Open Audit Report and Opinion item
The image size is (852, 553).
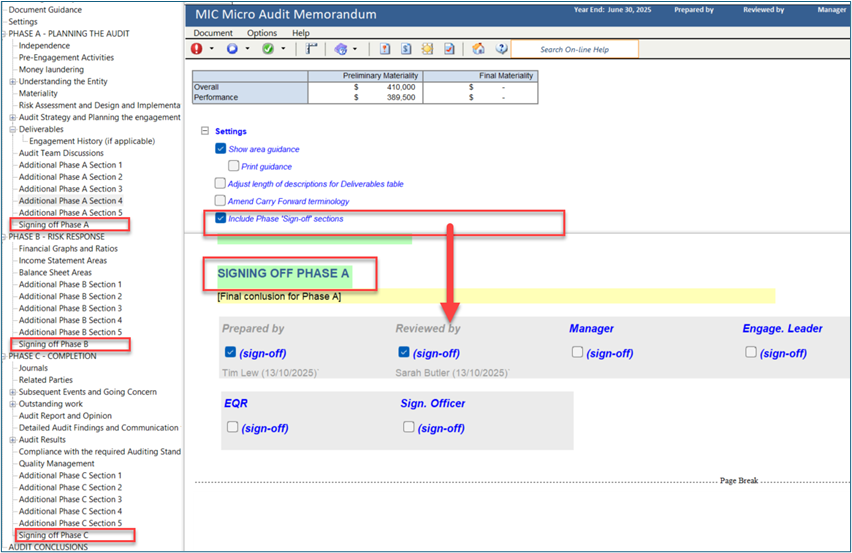(x=65, y=416)
